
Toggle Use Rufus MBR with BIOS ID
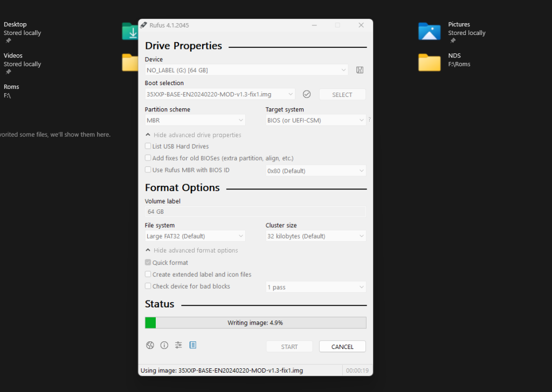(148, 170)
